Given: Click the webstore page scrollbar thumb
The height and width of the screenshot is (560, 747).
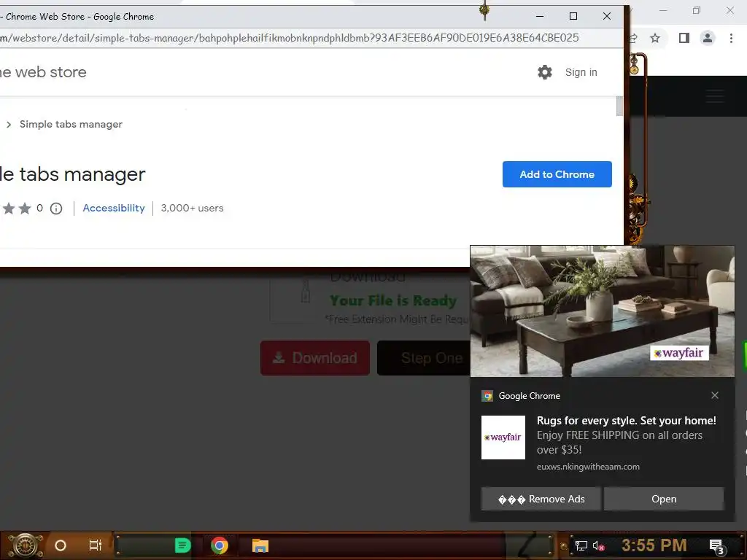Looking at the screenshot, I should click(x=619, y=106).
